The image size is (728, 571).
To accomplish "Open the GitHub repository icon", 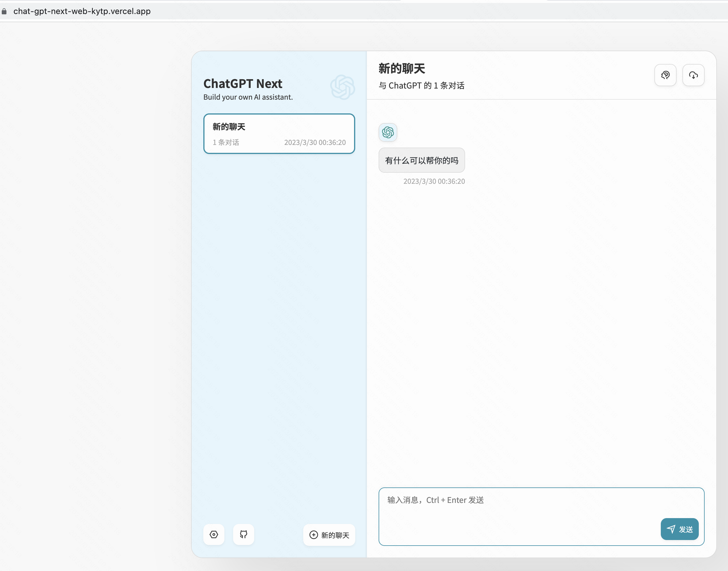I will coord(243,534).
